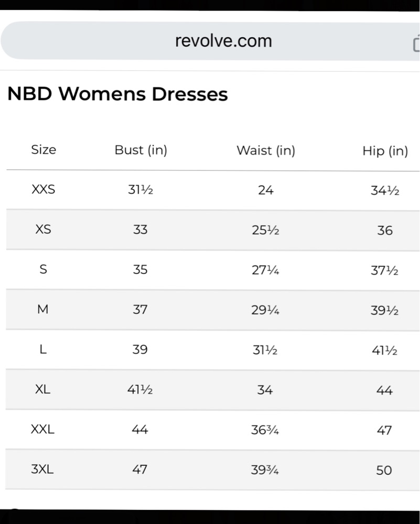The width and height of the screenshot is (420, 524).
Task: Tap the Size column header
Action: [44, 150]
